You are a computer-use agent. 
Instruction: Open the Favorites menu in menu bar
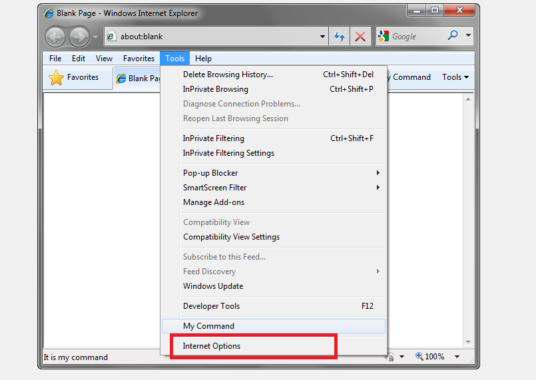click(x=139, y=58)
